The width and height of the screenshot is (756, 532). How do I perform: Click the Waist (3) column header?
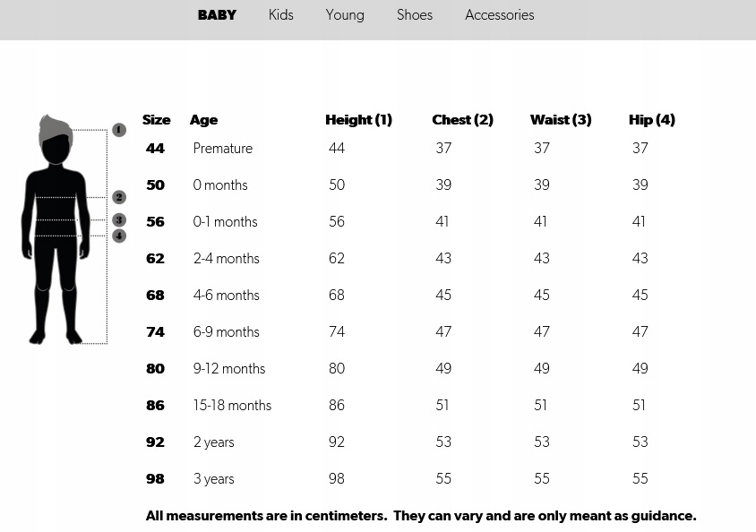[561, 120]
